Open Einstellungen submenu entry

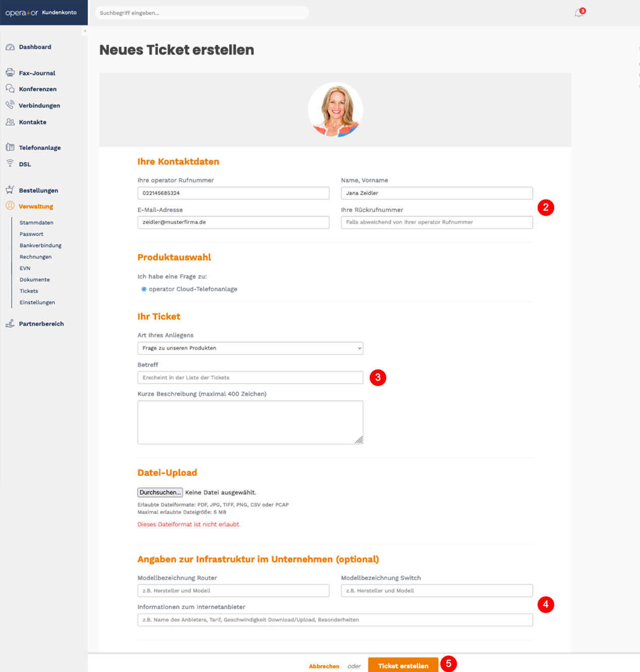[x=37, y=302]
